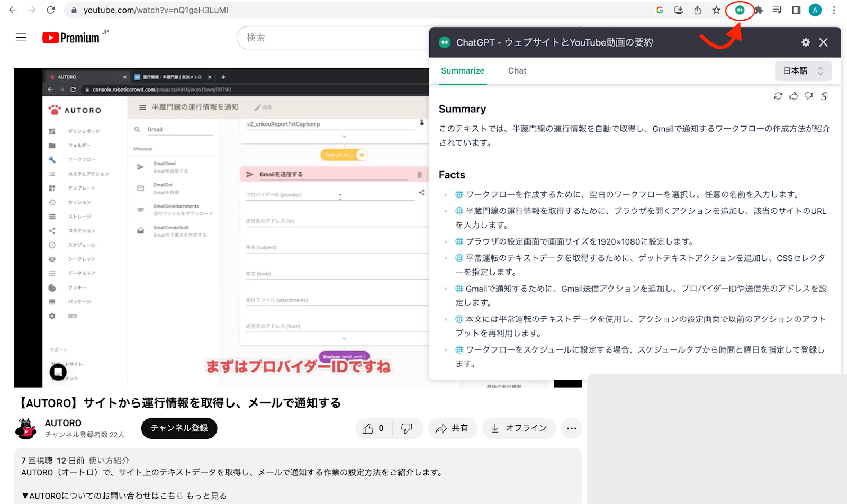Click the browser back arrow
The width and height of the screenshot is (847, 504).
pos(13,10)
